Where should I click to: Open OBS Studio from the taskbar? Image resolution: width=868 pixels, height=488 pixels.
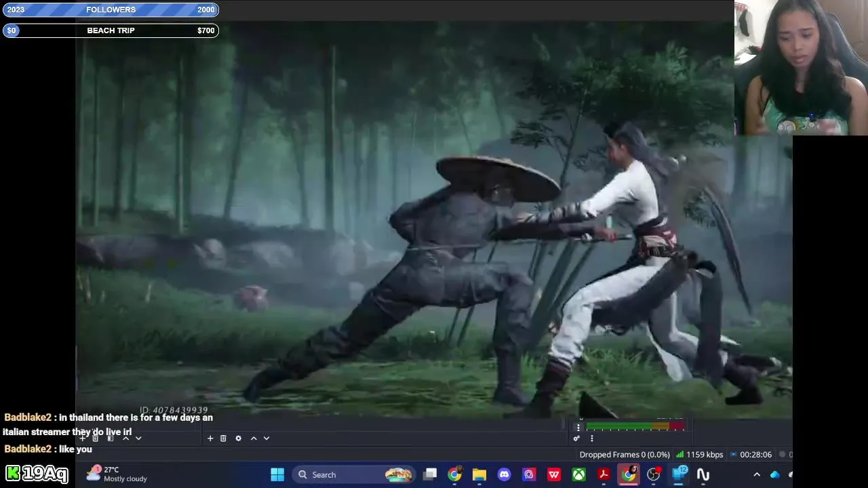point(653,474)
